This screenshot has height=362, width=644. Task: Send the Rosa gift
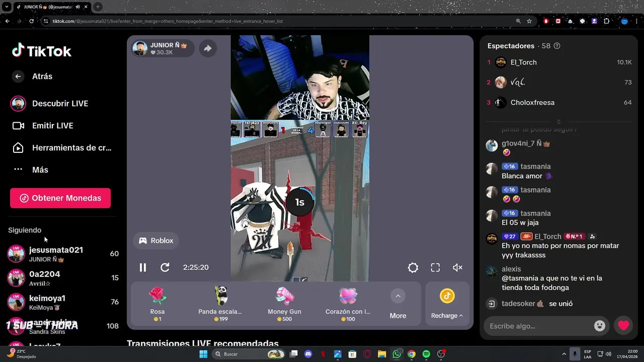click(157, 304)
